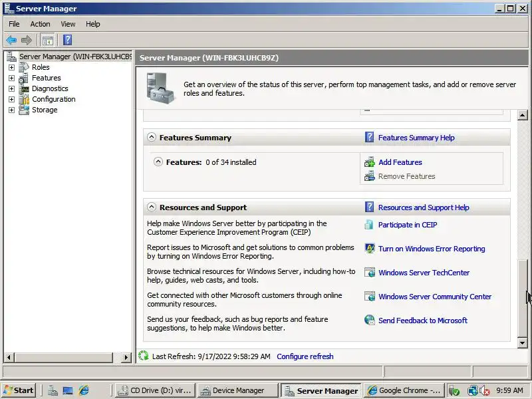Open Windows Server TechCenter link

point(424,273)
